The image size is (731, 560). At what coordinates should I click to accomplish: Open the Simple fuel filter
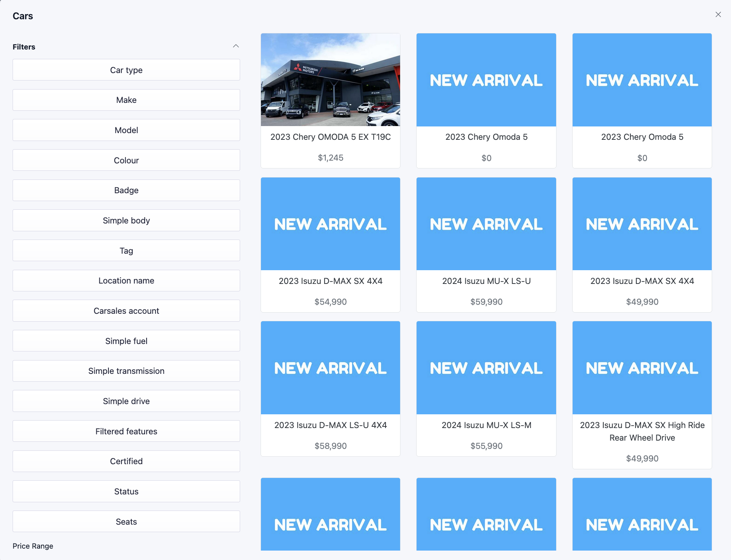[x=126, y=341]
